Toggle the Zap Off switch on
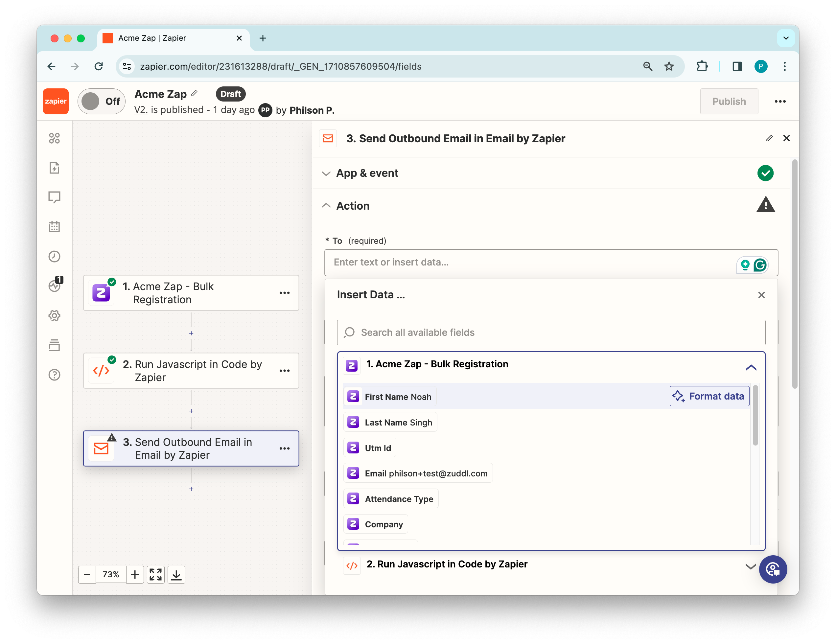Screen dimensions: 836x644 point(102,102)
